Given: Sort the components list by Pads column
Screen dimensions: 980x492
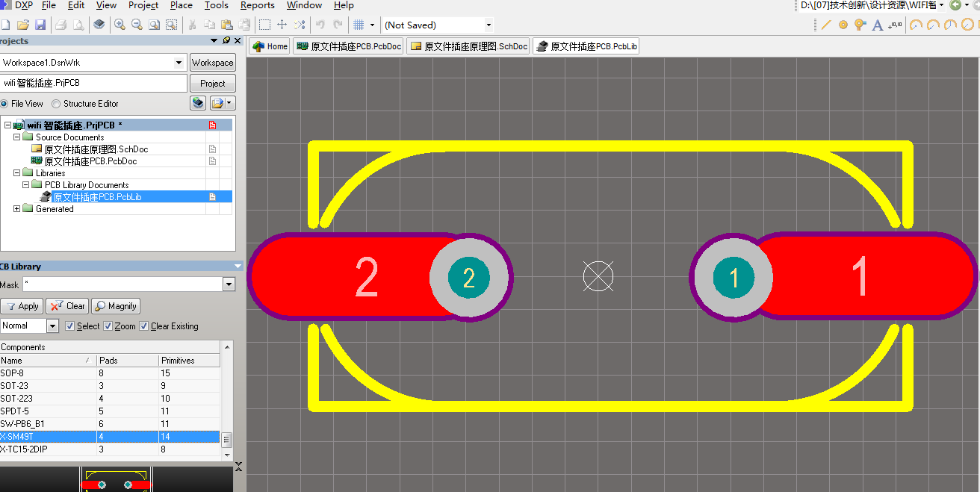Looking at the screenshot, I should [128, 361].
